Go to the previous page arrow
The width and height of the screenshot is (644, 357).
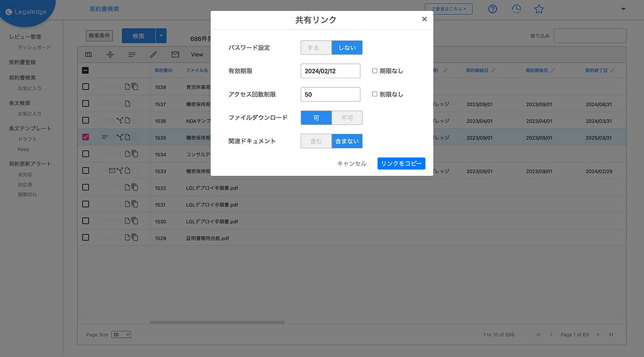click(x=551, y=334)
